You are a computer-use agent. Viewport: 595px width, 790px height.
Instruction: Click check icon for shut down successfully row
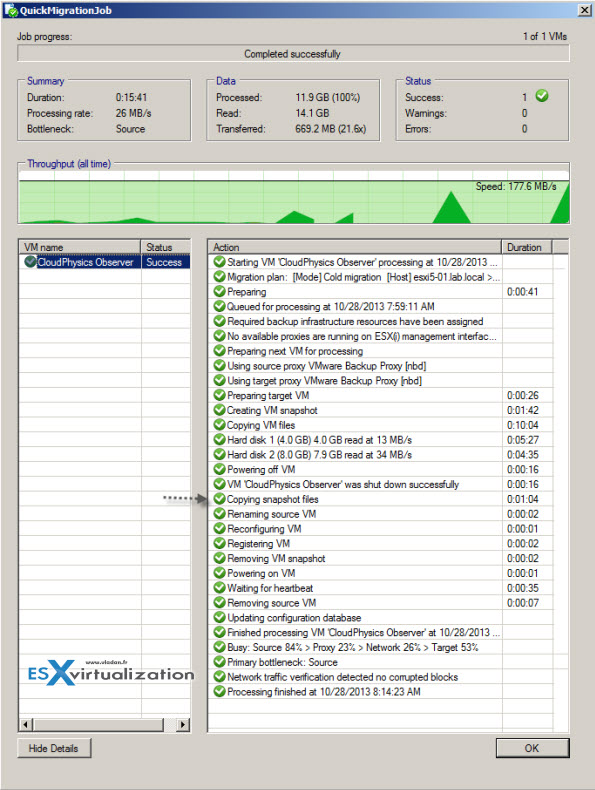click(x=219, y=484)
